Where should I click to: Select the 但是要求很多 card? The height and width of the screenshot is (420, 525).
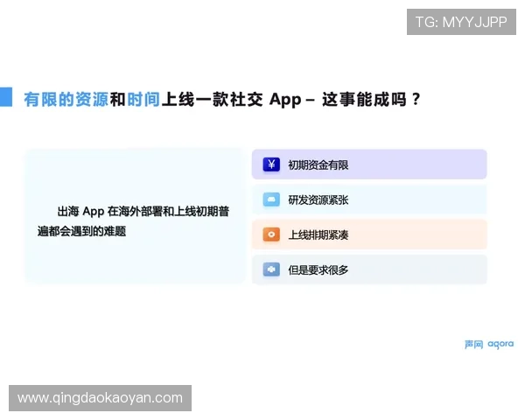pos(369,269)
